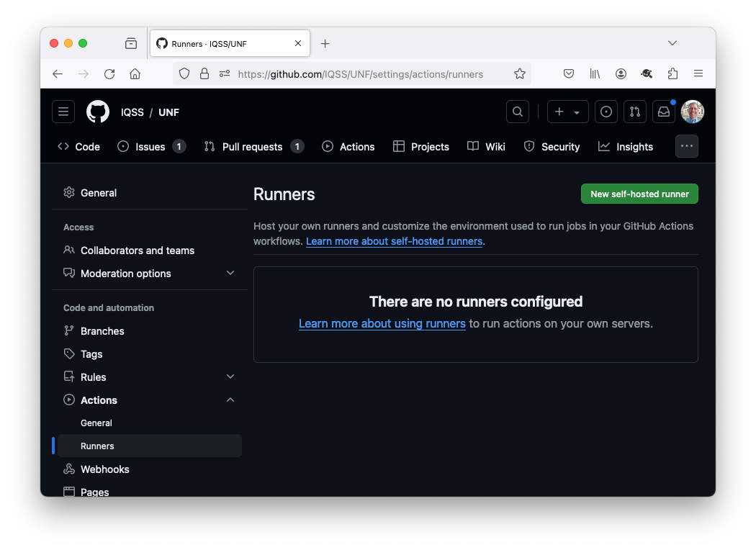
Task: Open the notifications inbox icon
Action: (664, 112)
